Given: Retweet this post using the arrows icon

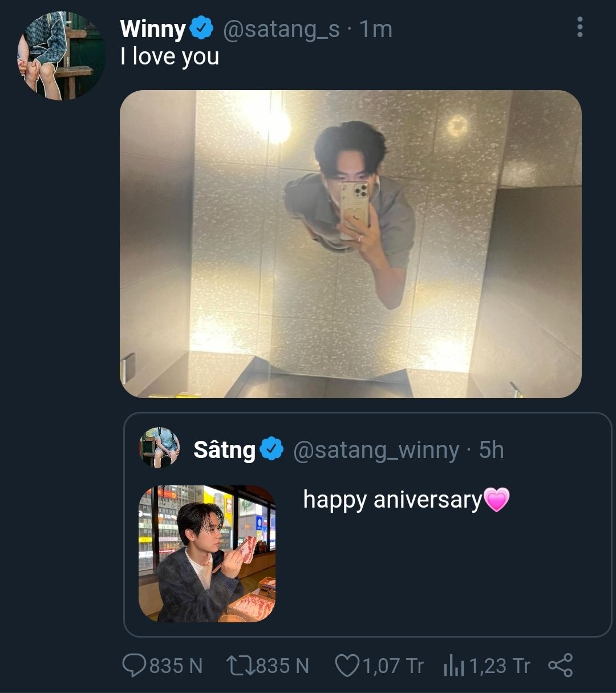Looking at the screenshot, I should click(x=240, y=666).
